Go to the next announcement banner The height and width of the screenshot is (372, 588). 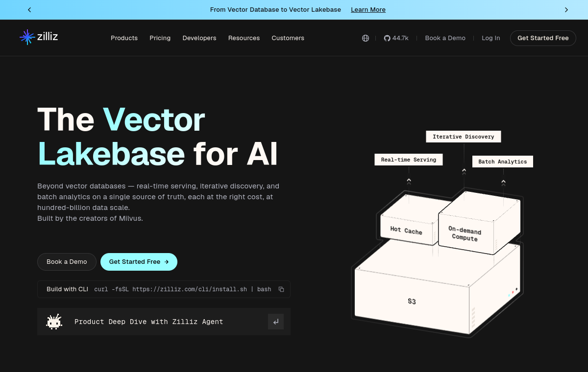click(x=566, y=10)
